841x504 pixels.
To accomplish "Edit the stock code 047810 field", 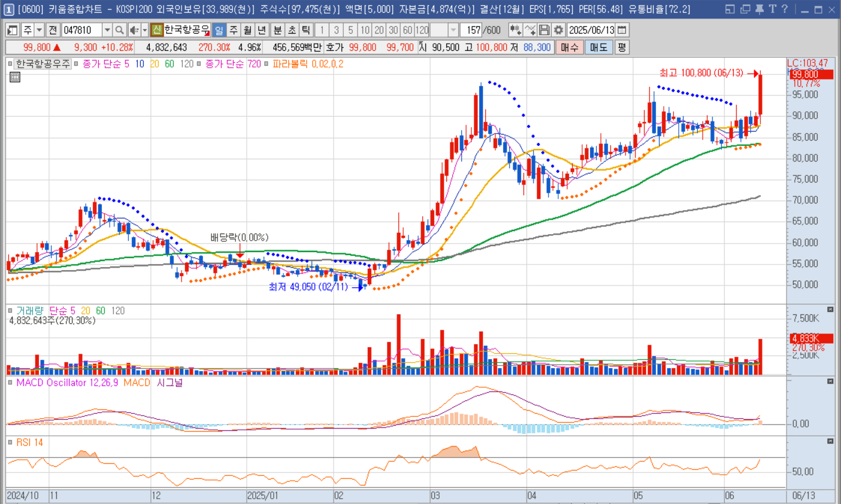I will tap(82, 30).
